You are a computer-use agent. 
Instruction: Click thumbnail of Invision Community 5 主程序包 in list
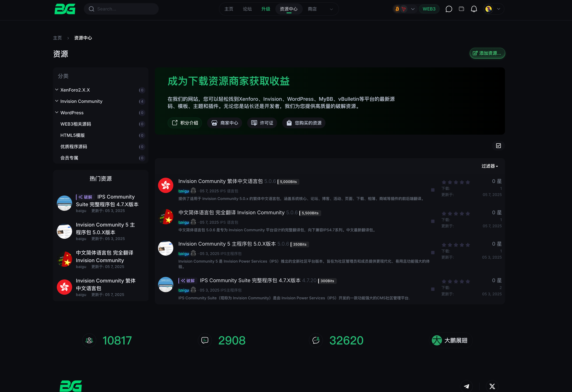click(x=166, y=248)
